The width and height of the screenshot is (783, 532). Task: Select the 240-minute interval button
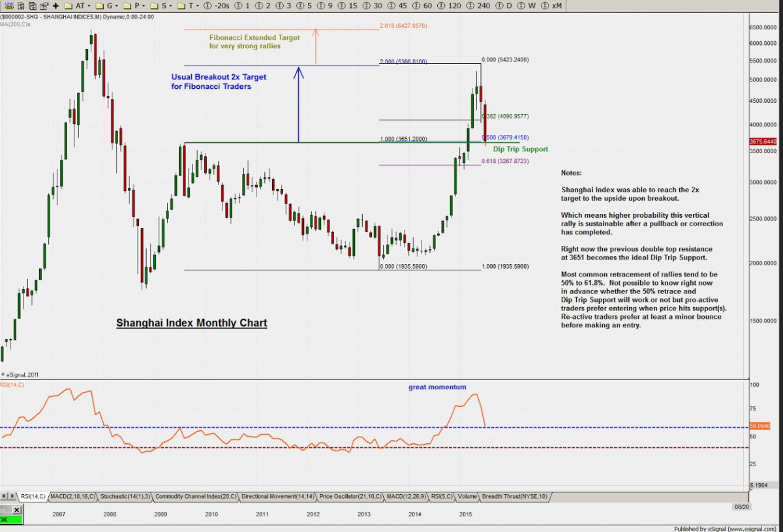click(x=484, y=5)
